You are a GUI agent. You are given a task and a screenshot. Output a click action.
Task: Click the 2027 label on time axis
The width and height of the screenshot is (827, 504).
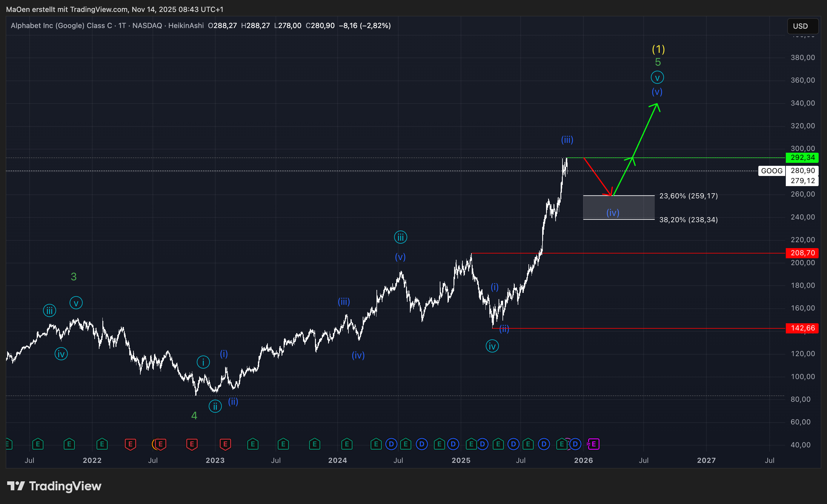706,460
